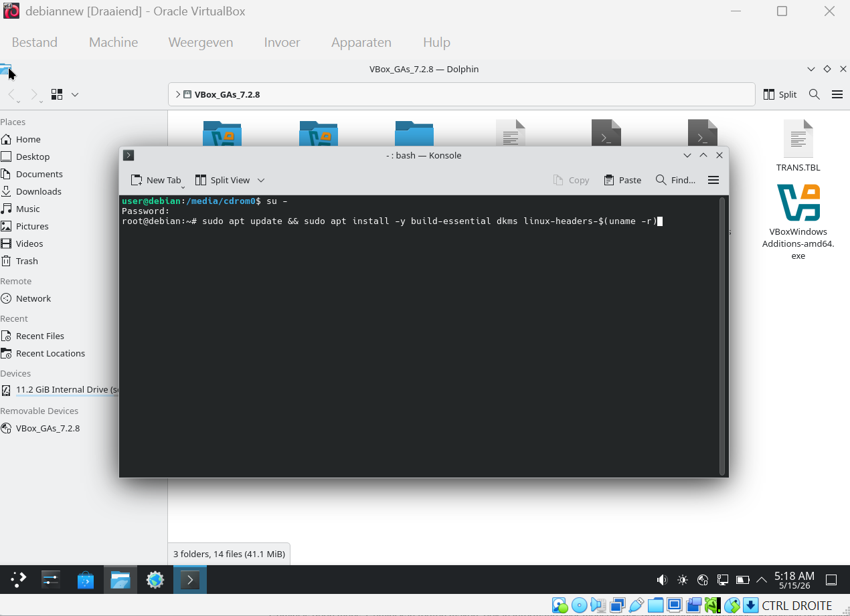The height and width of the screenshot is (616, 850).
Task: Select TRANS.TBL file in Dolphin
Action: pyautogui.click(x=798, y=146)
